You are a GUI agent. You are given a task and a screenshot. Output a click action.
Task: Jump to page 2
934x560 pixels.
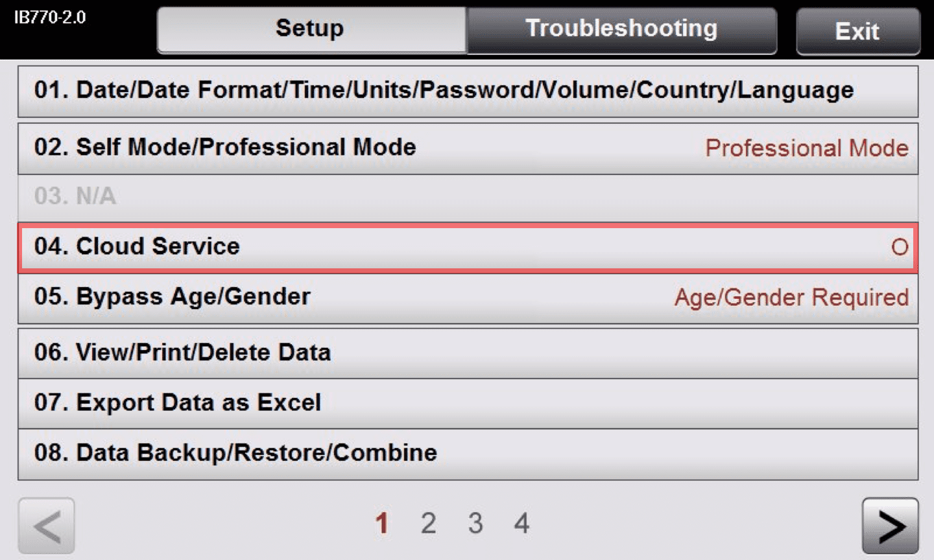(x=428, y=523)
